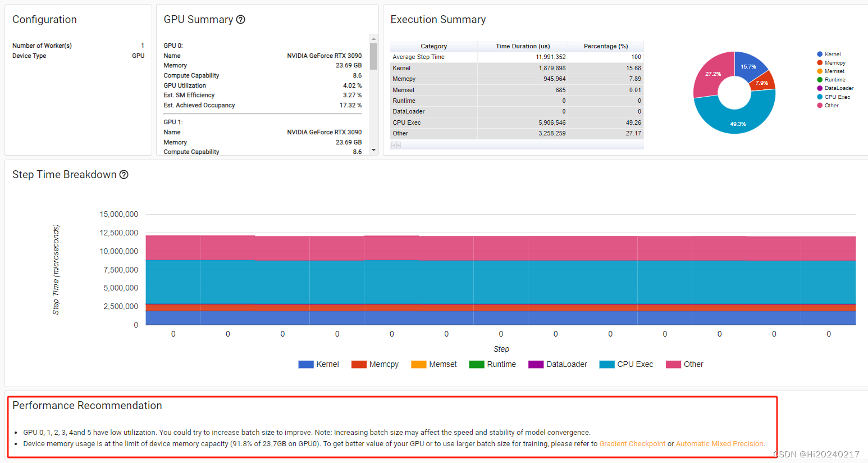Click the Memset swatch in the chart legend
The width and height of the screenshot is (868, 463).
[419, 365]
